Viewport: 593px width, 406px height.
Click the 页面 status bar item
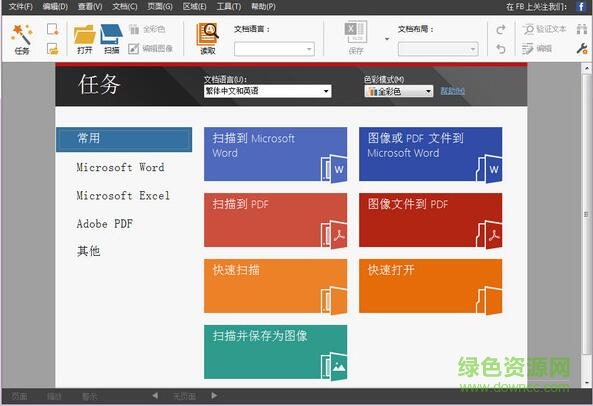click(x=19, y=396)
